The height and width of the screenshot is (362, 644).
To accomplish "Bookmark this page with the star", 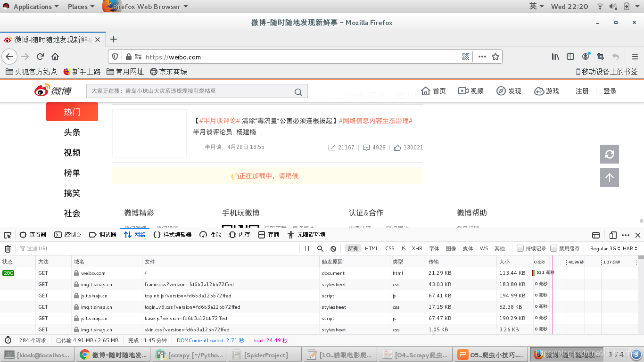I will [495, 57].
